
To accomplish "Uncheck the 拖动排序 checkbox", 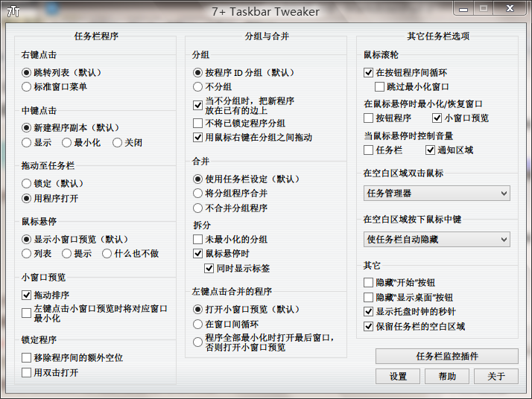I will click(x=27, y=296).
